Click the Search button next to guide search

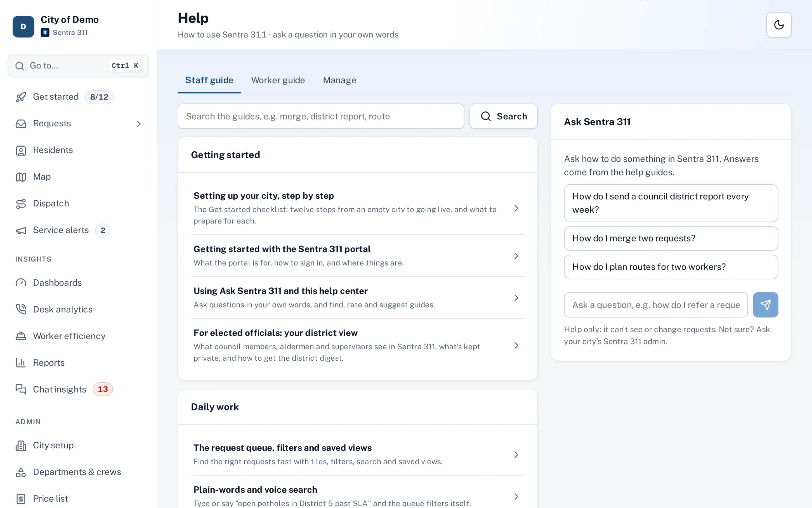coord(503,116)
